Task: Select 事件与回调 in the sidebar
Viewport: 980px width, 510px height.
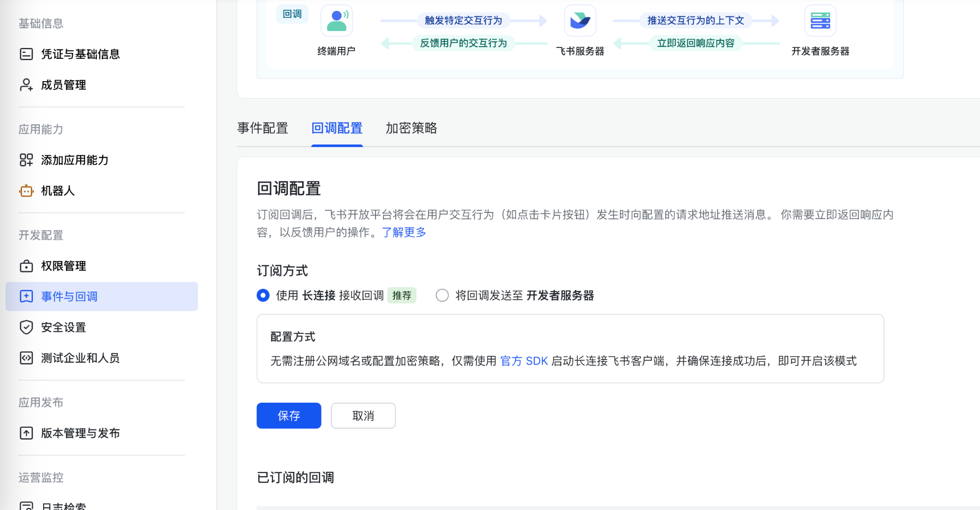Action: 68,296
